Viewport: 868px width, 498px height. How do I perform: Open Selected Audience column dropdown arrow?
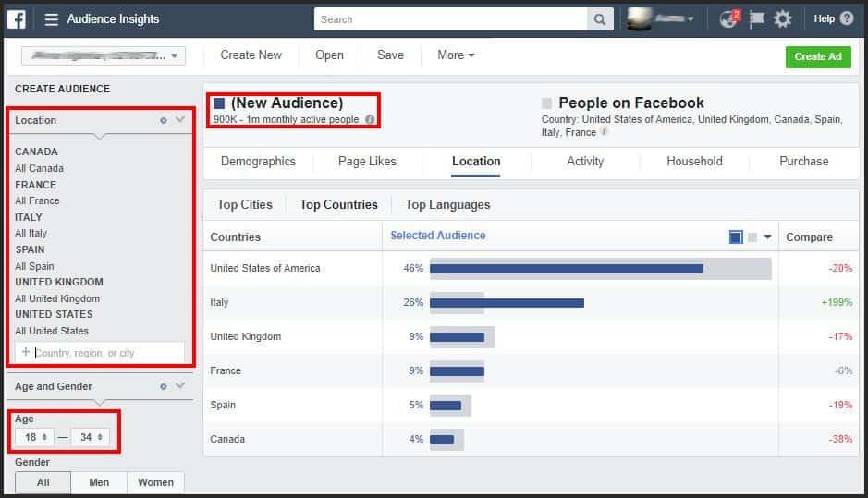[x=767, y=237]
